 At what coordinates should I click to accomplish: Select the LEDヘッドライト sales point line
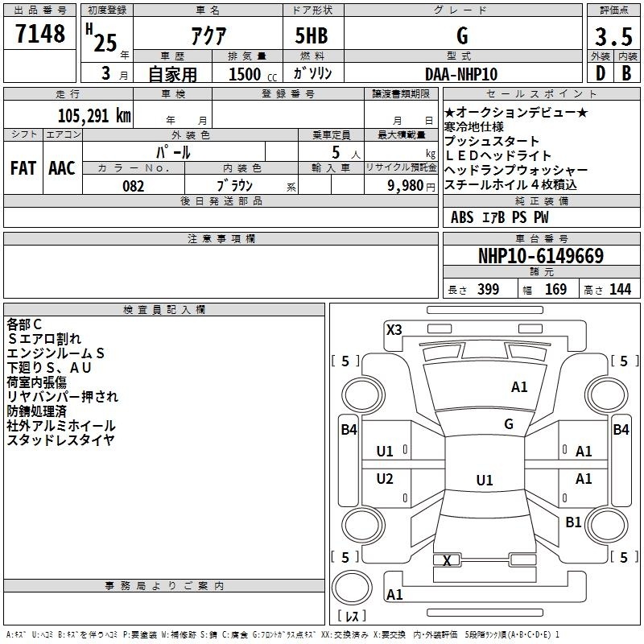[497, 155]
